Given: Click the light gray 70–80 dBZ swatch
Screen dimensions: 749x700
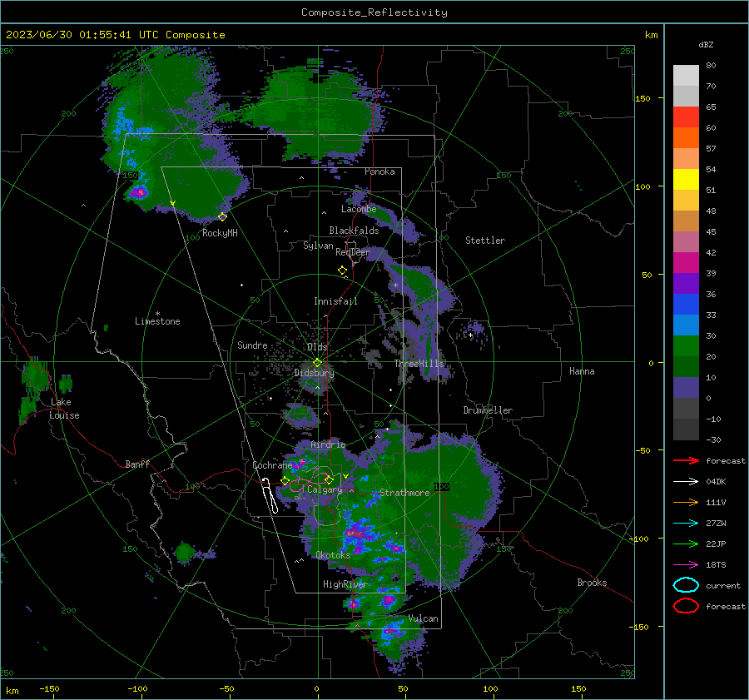Looking at the screenshot, I should [x=686, y=76].
